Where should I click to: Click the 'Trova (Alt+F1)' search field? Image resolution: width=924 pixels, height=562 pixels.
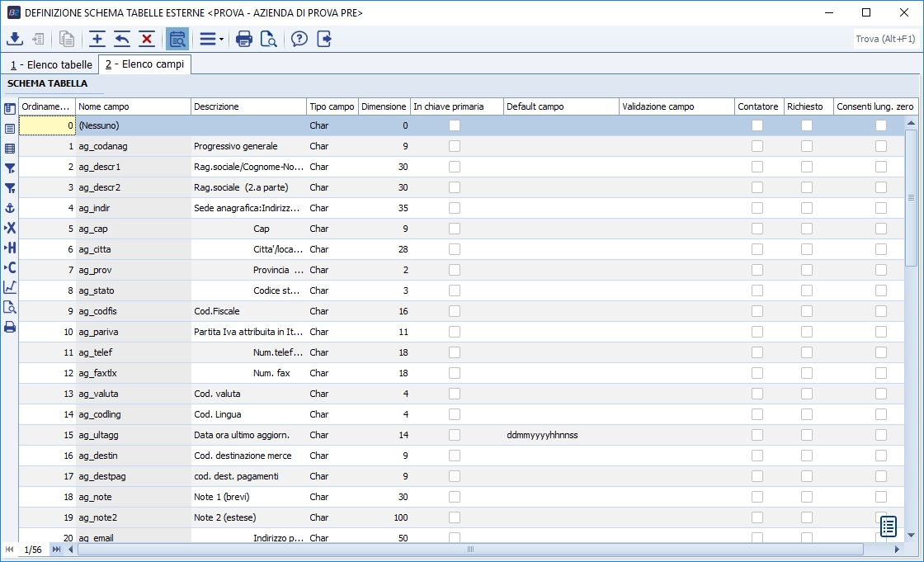coord(885,39)
